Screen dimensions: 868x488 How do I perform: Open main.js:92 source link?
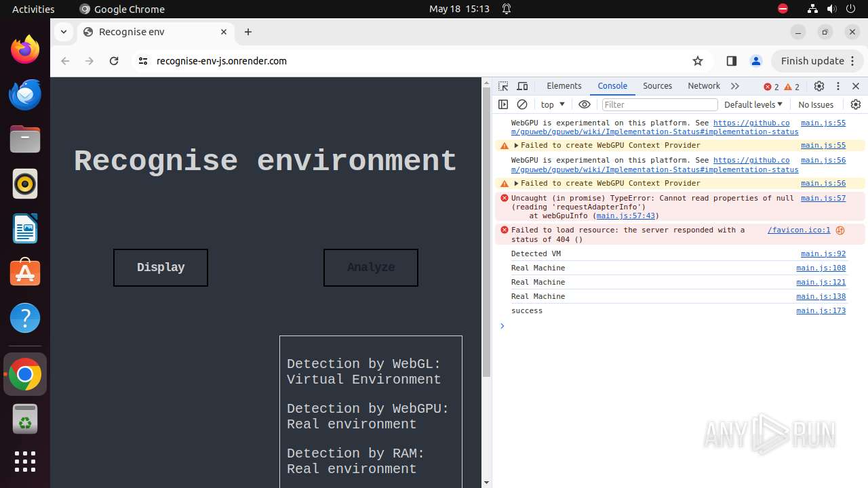[x=823, y=253]
